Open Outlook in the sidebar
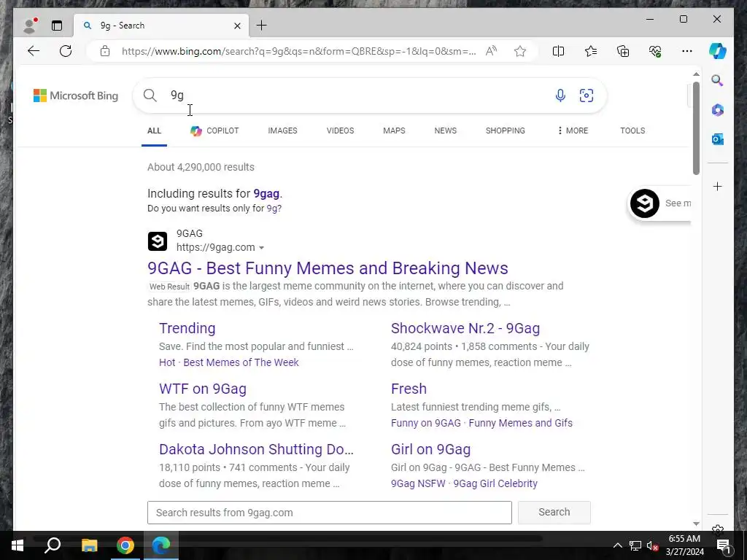Screen dimensions: 747x560 718,139
